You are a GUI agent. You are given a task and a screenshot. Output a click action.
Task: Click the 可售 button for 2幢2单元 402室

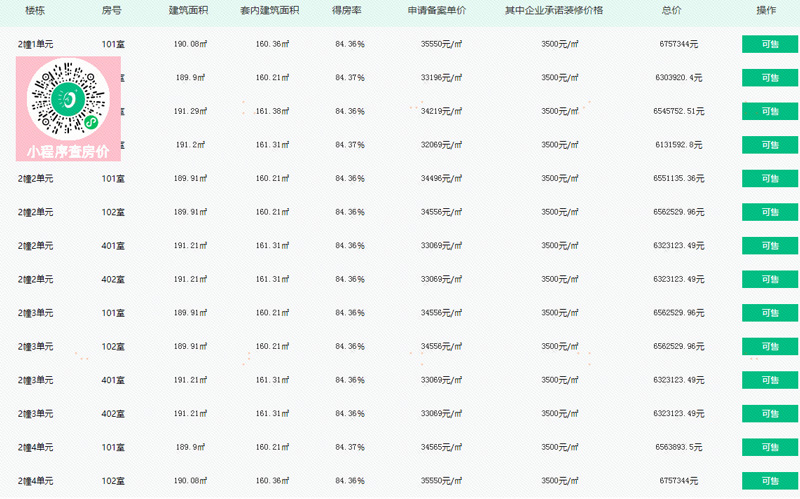coord(770,279)
